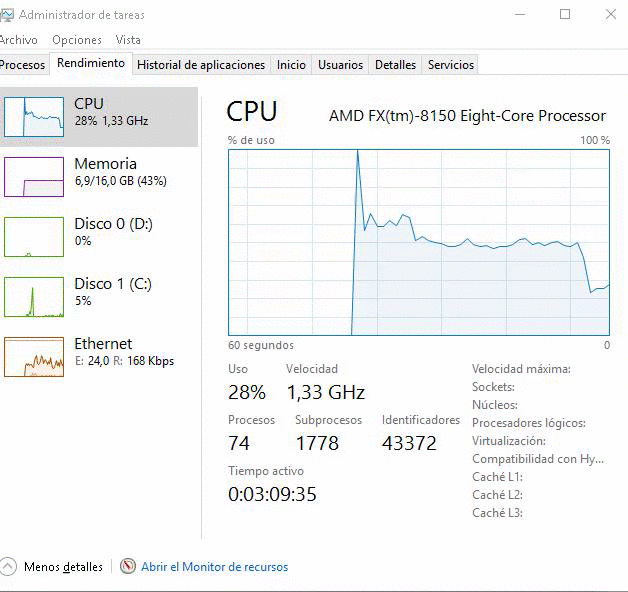Collapse view with Menos detalles arrow

tap(9, 567)
